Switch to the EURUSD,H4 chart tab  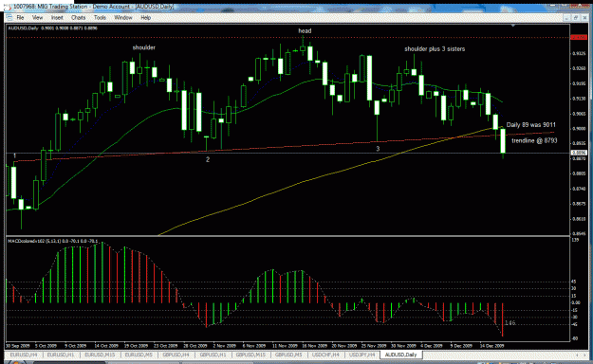[24, 355]
